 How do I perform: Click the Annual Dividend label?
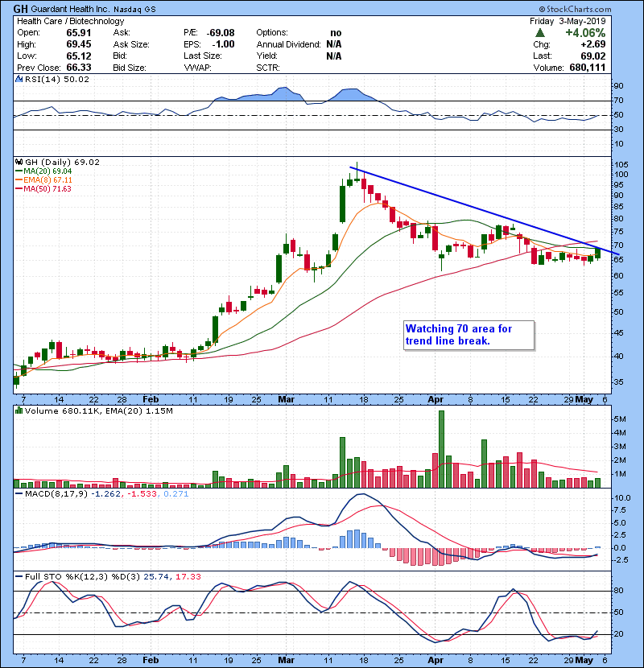point(288,44)
